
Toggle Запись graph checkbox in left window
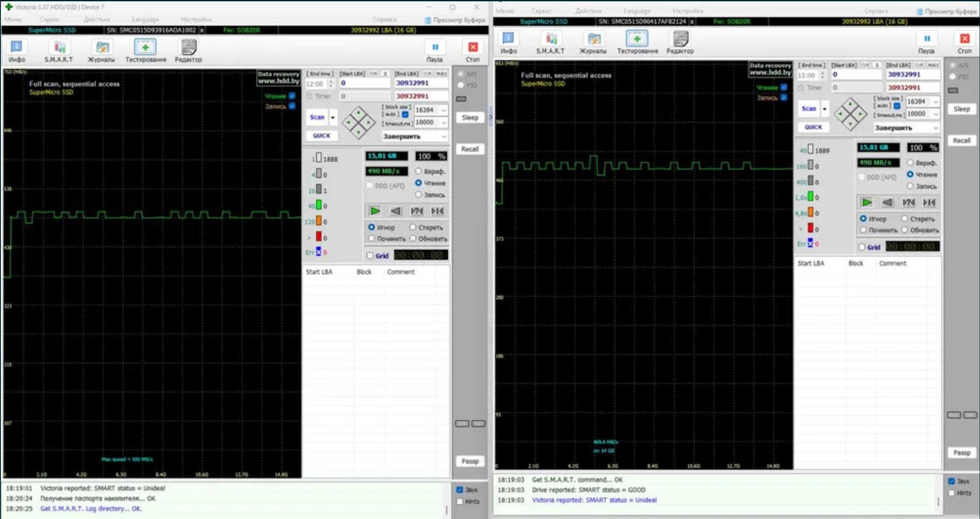pyautogui.click(x=292, y=106)
